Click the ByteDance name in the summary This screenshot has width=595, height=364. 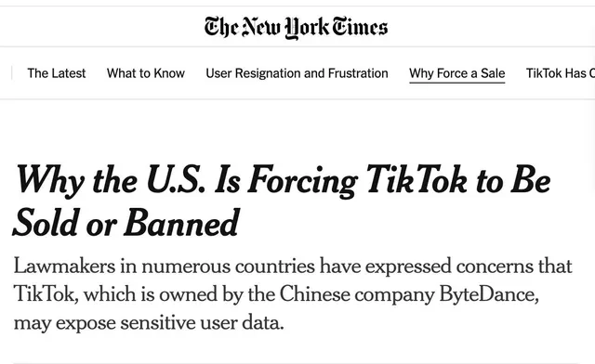[x=489, y=294]
